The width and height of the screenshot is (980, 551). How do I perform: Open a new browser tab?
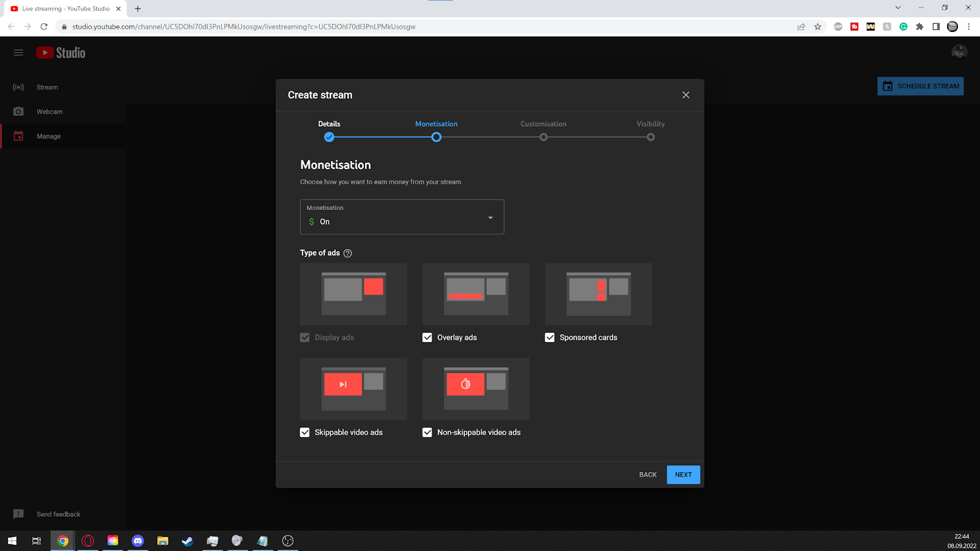138,9
